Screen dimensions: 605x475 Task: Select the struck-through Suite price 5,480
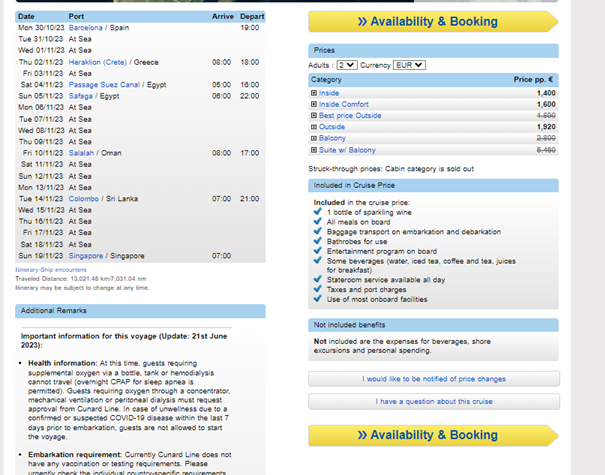(546, 150)
